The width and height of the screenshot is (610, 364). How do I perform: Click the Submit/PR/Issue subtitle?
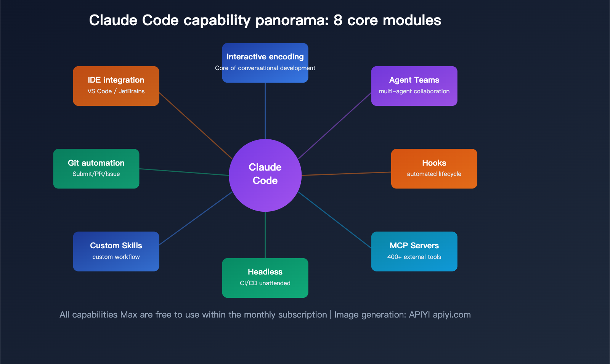coord(96,174)
